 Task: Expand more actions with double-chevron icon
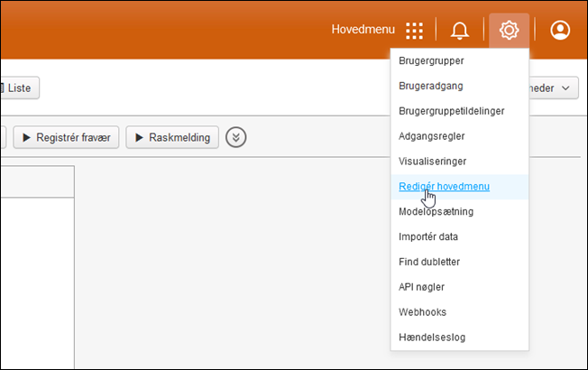tap(236, 137)
